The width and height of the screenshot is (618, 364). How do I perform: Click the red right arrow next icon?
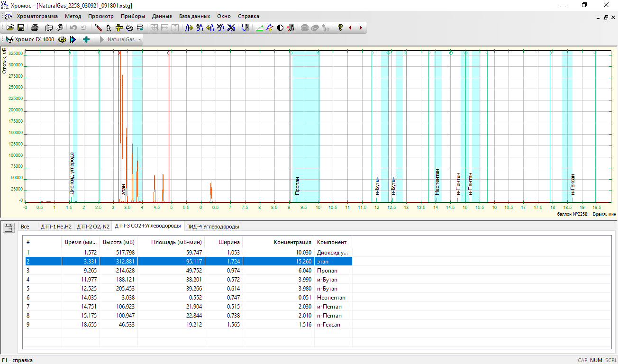click(x=361, y=28)
